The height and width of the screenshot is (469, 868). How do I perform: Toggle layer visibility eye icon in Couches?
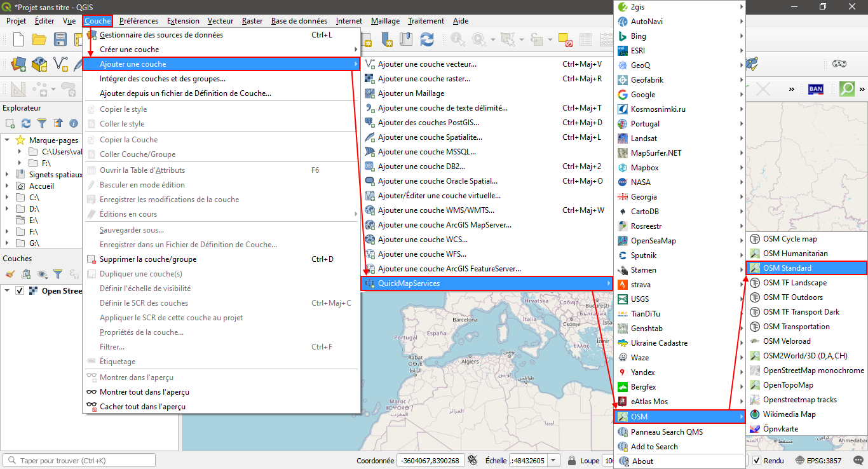[x=42, y=274]
